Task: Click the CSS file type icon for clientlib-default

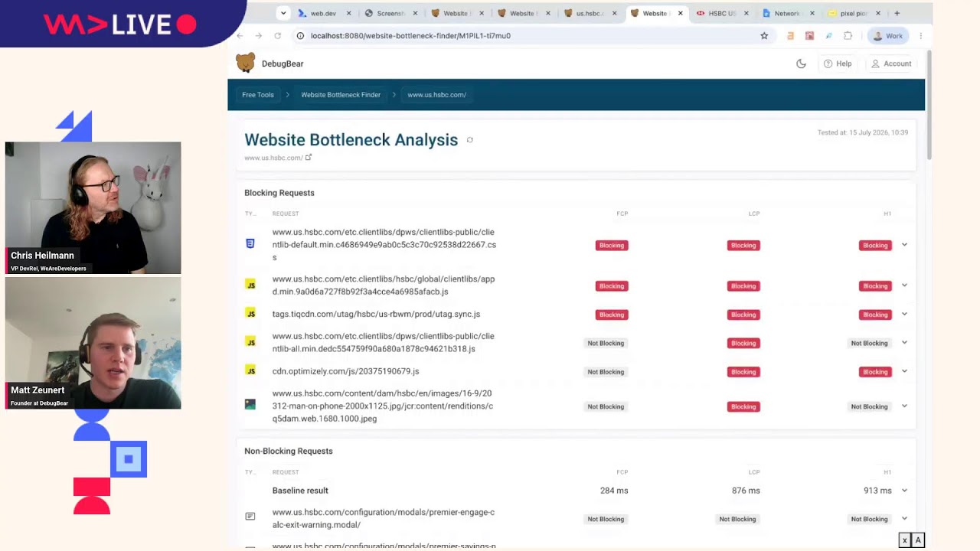Action: [250, 244]
